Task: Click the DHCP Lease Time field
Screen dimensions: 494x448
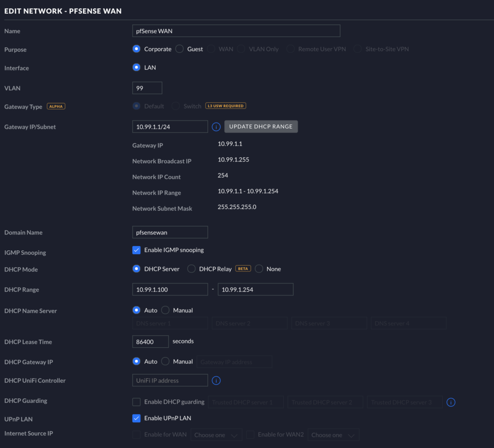Action: pos(150,341)
